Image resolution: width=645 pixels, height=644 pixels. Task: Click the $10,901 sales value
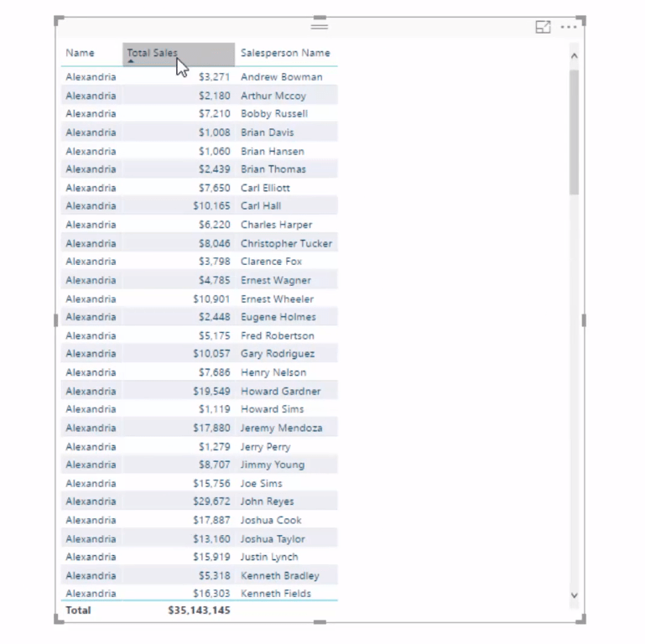[x=211, y=299]
